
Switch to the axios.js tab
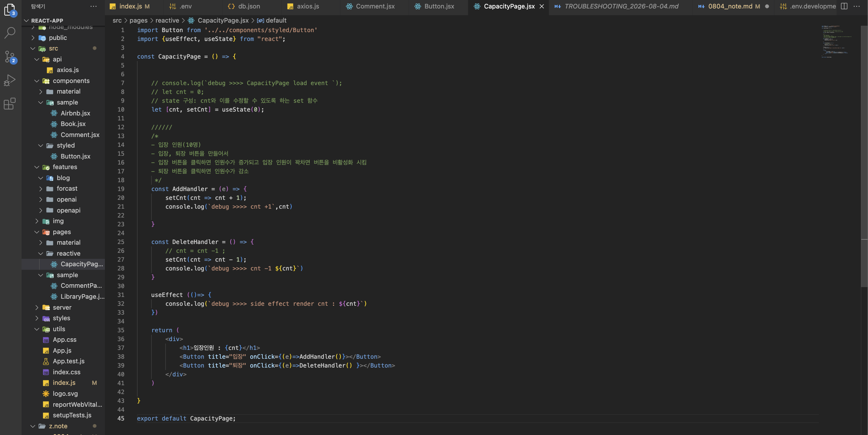[310, 6]
